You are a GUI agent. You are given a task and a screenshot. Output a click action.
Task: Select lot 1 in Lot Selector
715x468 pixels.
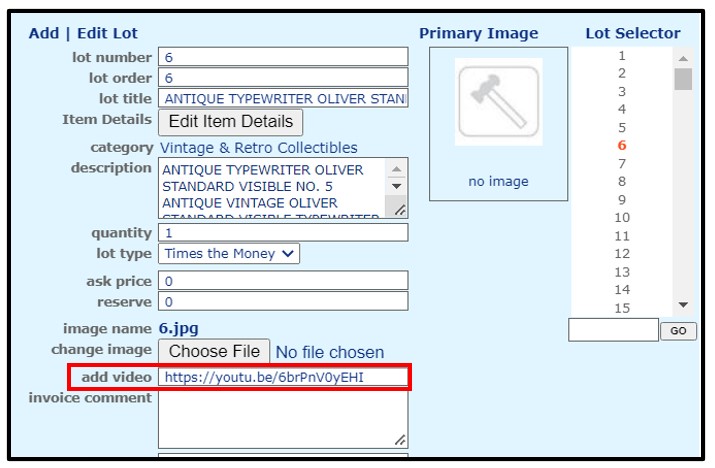coord(622,56)
